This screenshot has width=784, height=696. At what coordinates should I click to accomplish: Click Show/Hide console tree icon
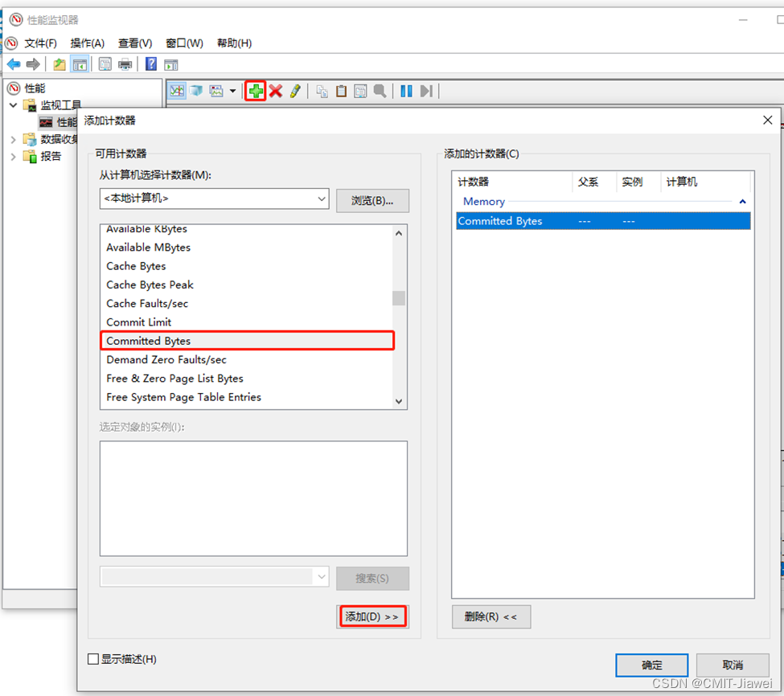tap(80, 64)
